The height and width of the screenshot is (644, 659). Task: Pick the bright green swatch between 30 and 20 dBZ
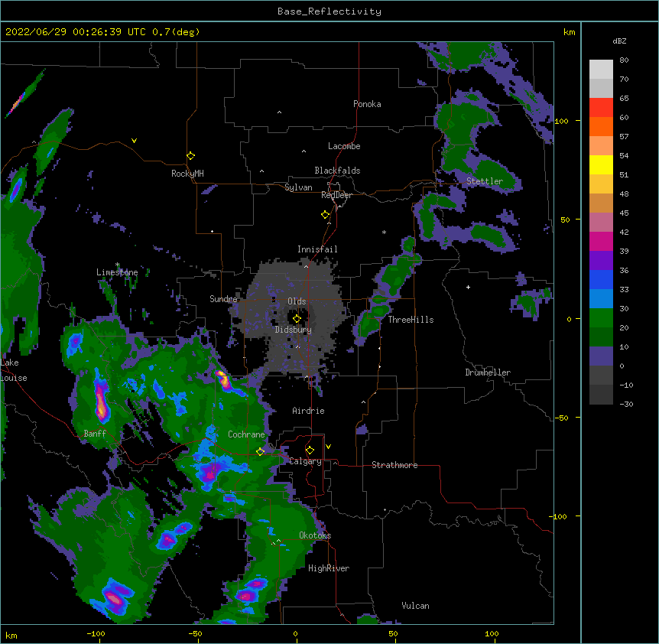point(601,318)
